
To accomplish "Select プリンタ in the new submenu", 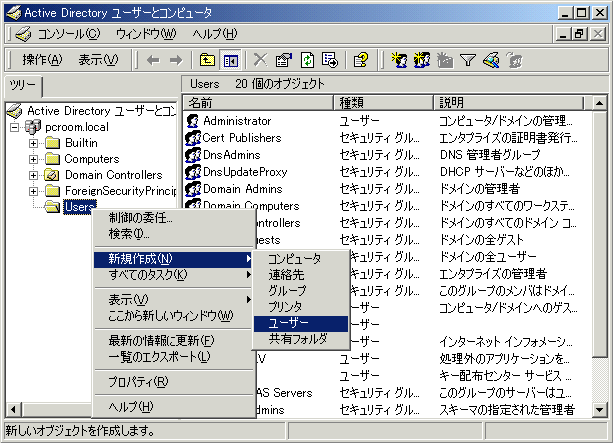I will pyautogui.click(x=301, y=307).
